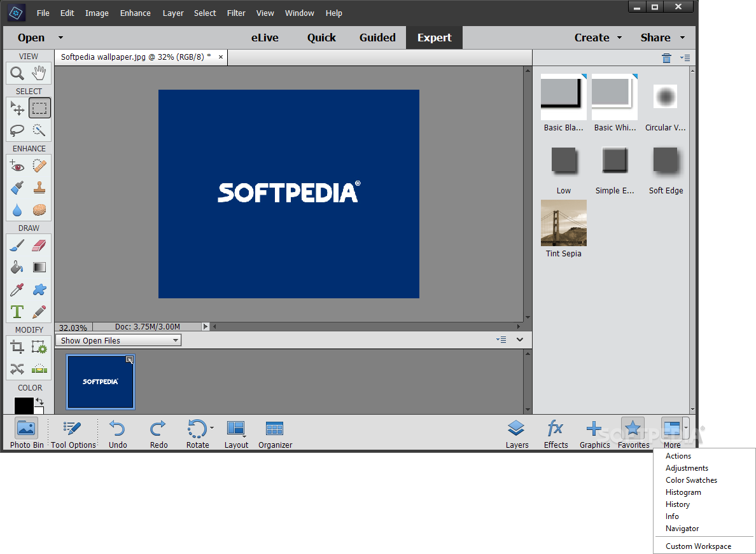
Task: Select the Crop tool
Action: 17,347
